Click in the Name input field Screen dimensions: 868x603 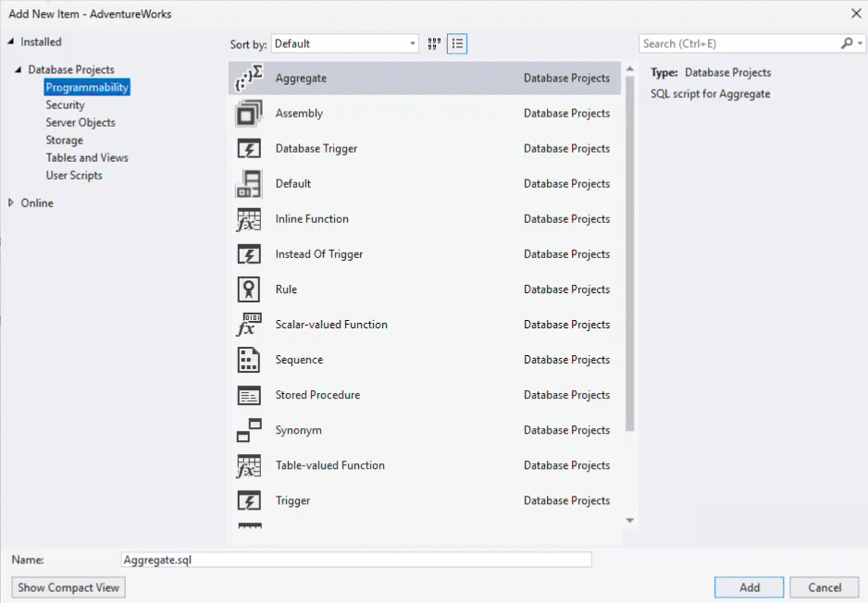tap(356, 559)
